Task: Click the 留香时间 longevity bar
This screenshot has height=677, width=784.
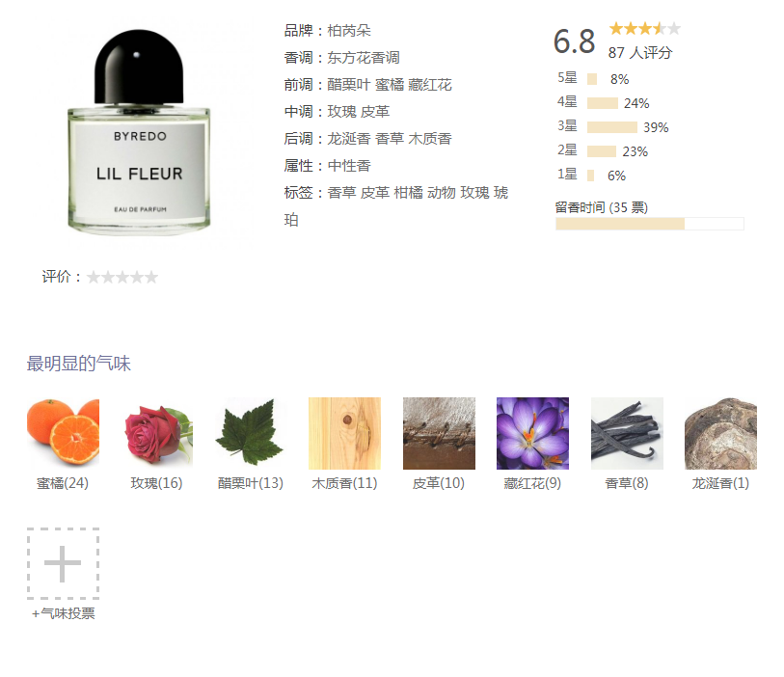Action: point(650,224)
